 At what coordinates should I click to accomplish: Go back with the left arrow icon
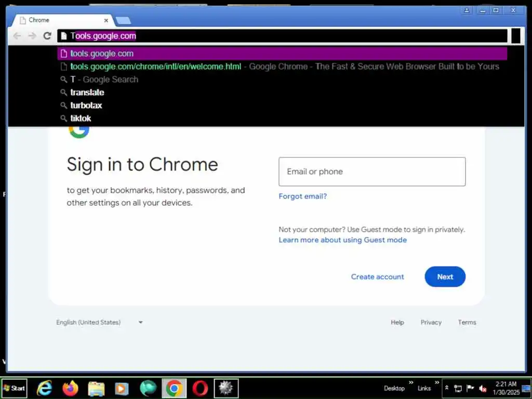(x=17, y=36)
